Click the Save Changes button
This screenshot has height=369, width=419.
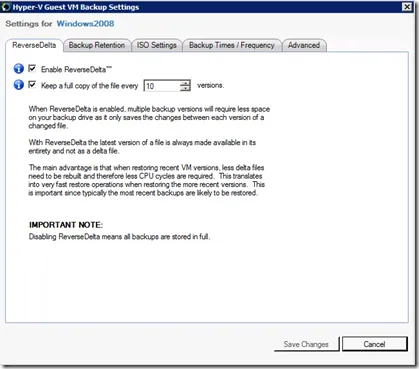tap(306, 344)
